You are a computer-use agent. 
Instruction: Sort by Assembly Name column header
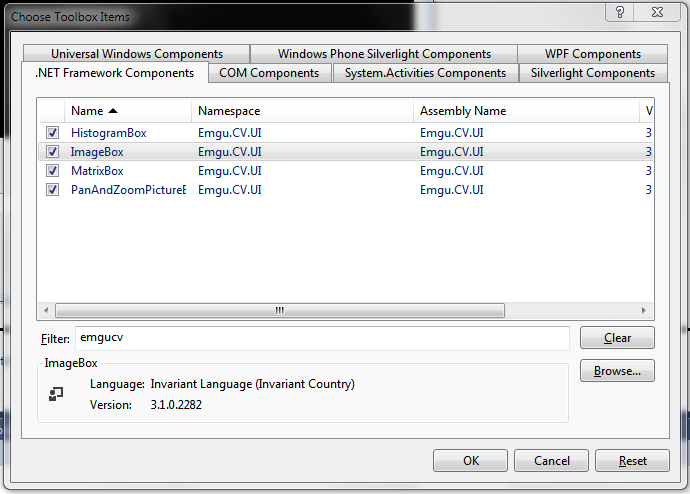526,111
